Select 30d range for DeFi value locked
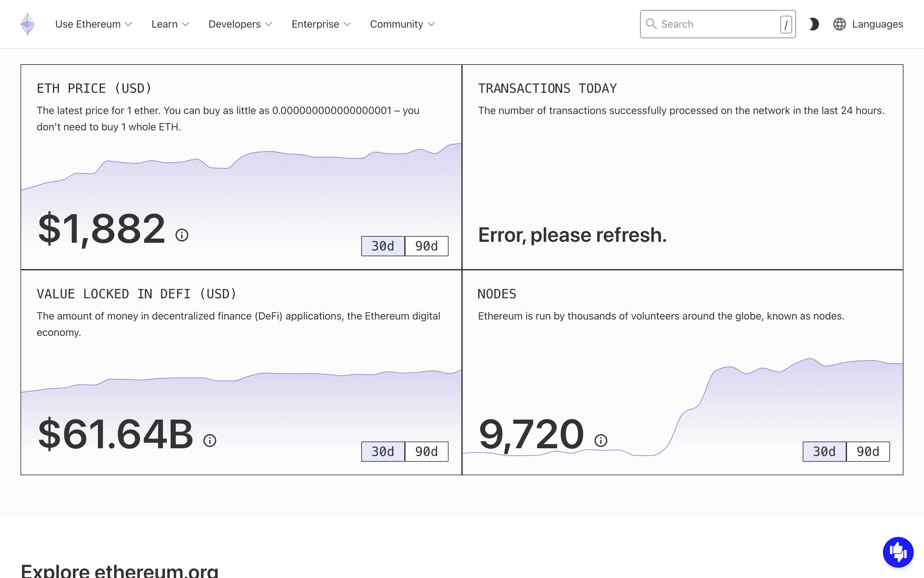 383,452
